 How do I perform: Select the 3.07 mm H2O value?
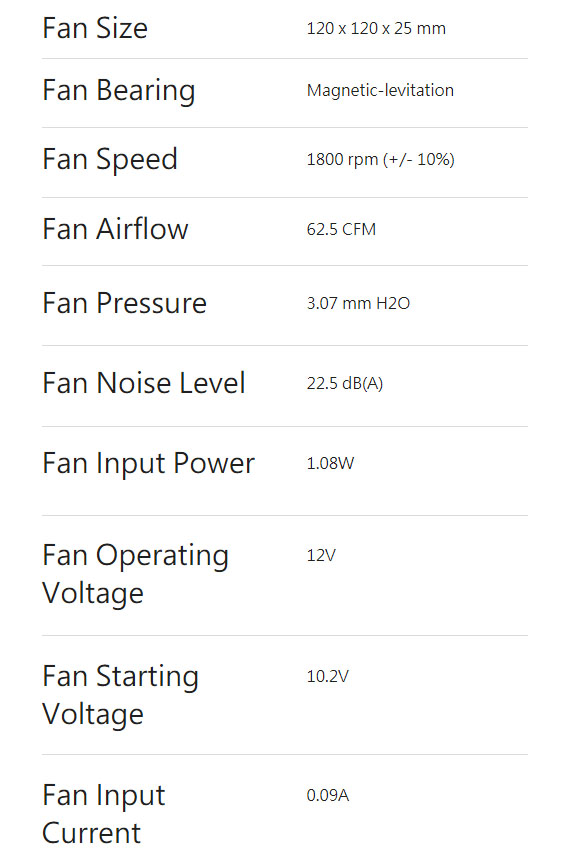pyautogui.click(x=358, y=303)
